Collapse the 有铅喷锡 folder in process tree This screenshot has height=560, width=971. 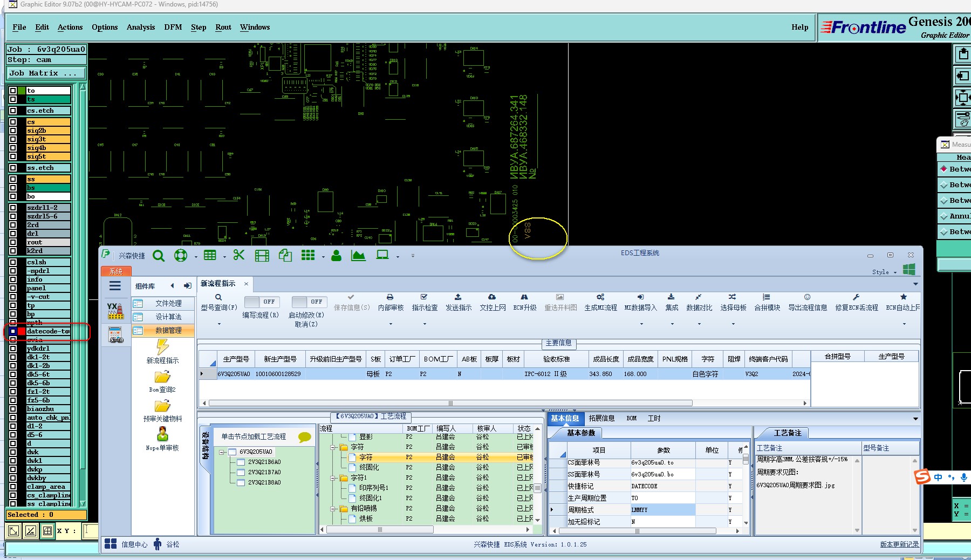coord(334,509)
